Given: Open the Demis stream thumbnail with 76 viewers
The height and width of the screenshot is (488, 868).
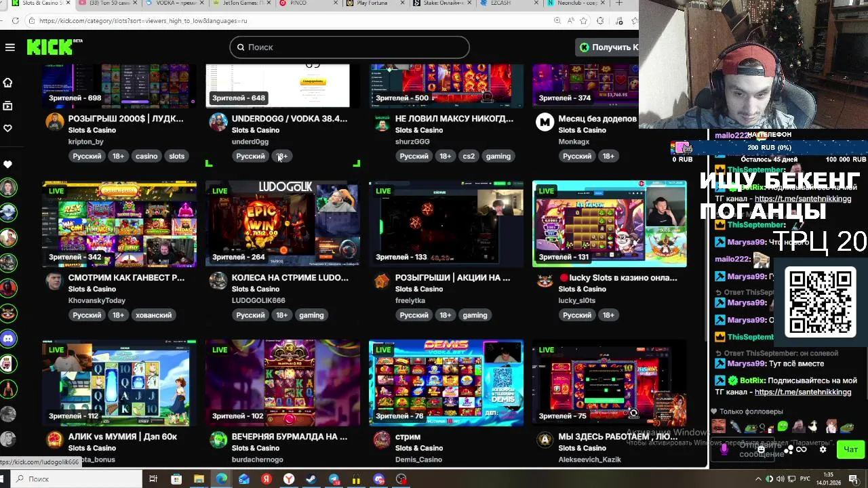Looking at the screenshot, I should click(446, 383).
